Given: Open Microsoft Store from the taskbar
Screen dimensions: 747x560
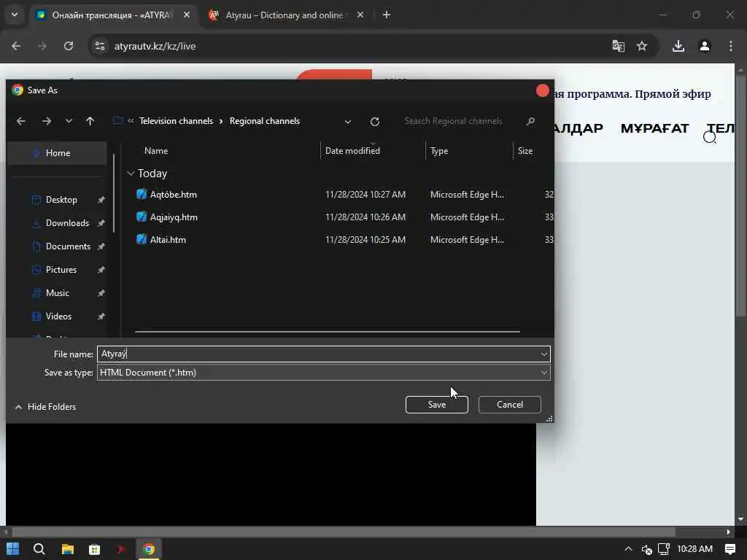Looking at the screenshot, I should click(x=94, y=549).
